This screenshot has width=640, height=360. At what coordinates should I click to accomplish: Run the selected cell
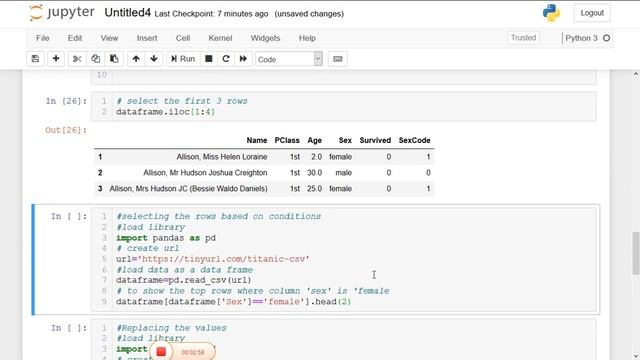pos(183,59)
